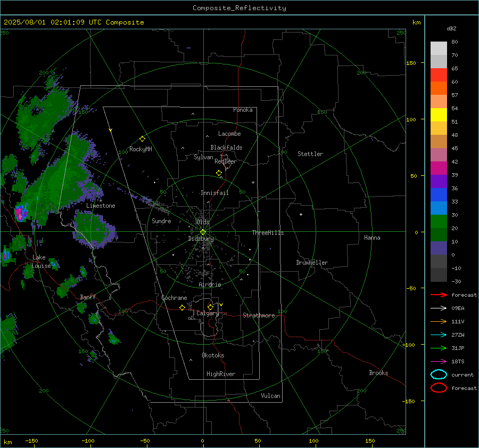Click the 'Composite_Reflectivity' title text
This screenshot has width=479, height=448.
[240, 8]
